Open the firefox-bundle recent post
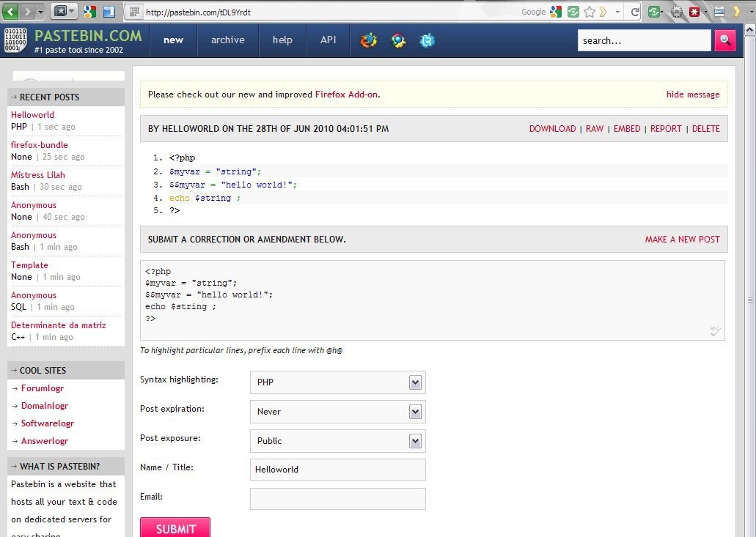This screenshot has width=756, height=537. tap(39, 144)
